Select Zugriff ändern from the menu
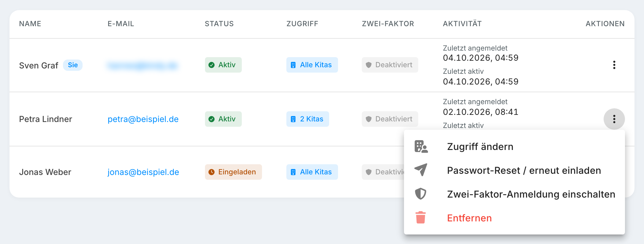Image resolution: width=644 pixels, height=244 pixels. pos(514,146)
